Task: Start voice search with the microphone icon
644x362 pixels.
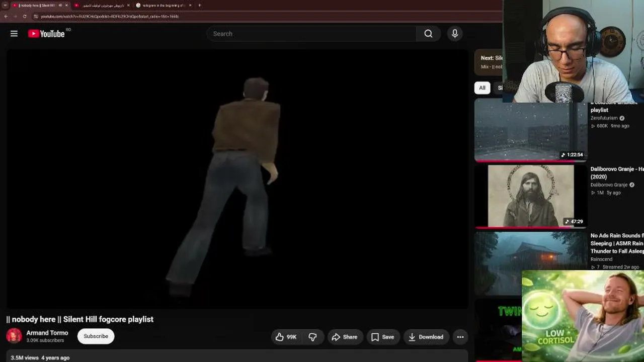Action: point(455,34)
